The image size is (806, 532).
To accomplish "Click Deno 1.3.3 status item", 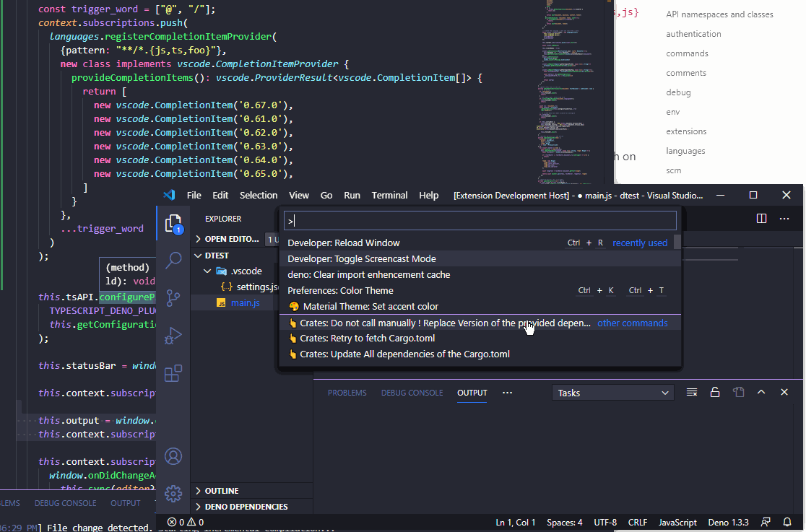I will 729,522.
